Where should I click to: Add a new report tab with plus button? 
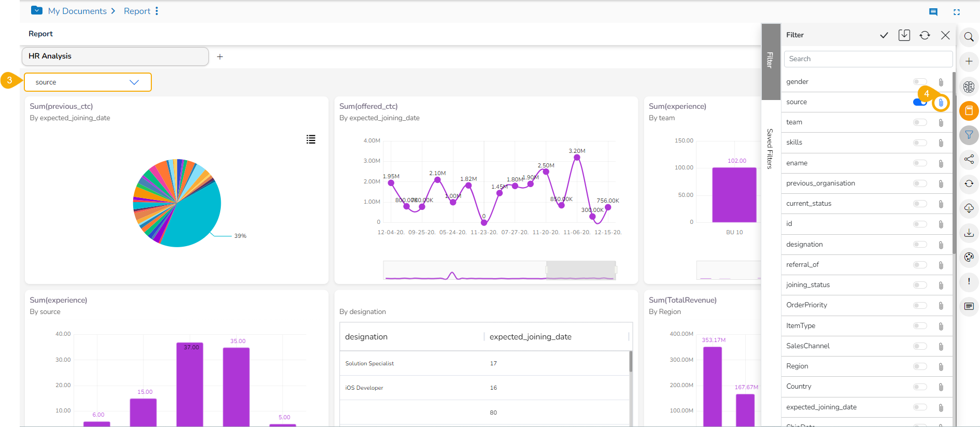coord(220,57)
